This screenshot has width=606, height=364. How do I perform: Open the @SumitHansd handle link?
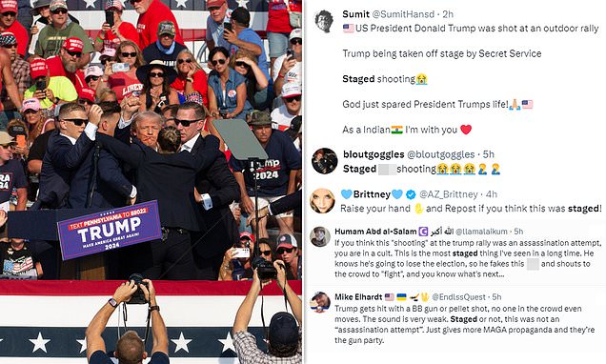(x=403, y=14)
